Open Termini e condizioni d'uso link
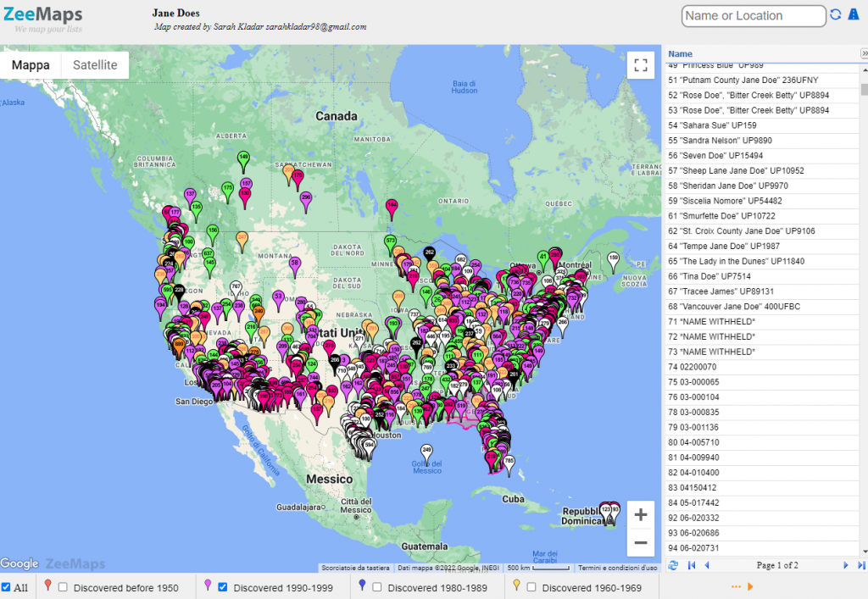Screen dimensions: 868x599 pyautogui.click(x=617, y=568)
